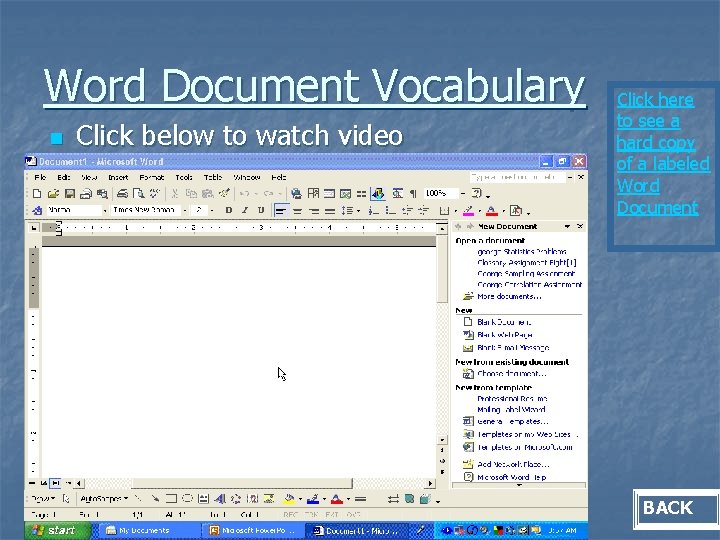Toggle the Drawing toolbar icon
720x540 pixels.
point(378,194)
